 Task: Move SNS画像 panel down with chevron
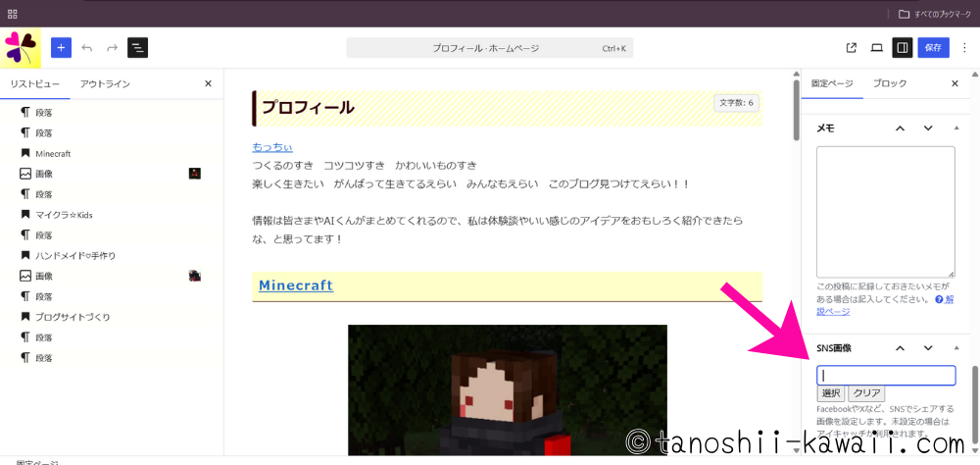pyautogui.click(x=928, y=348)
